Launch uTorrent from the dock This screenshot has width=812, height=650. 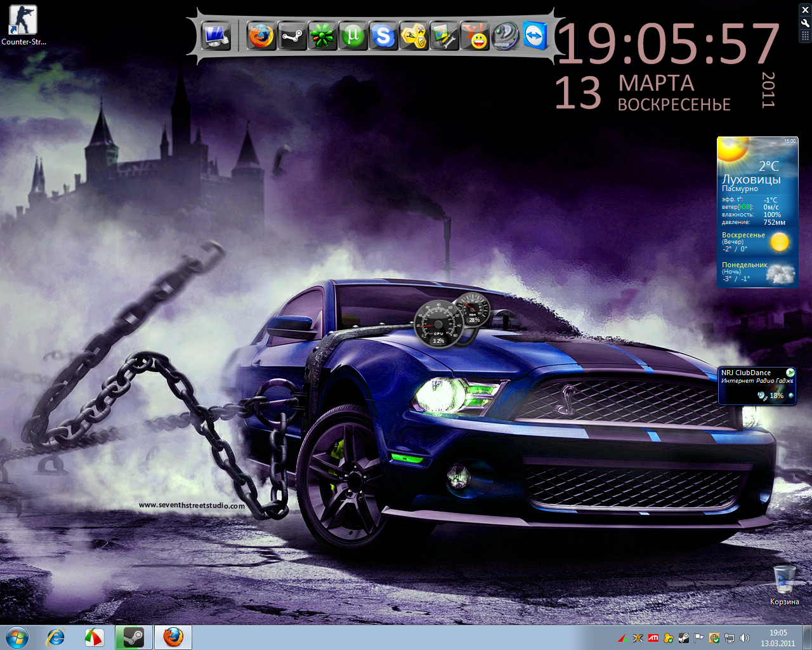(353, 36)
